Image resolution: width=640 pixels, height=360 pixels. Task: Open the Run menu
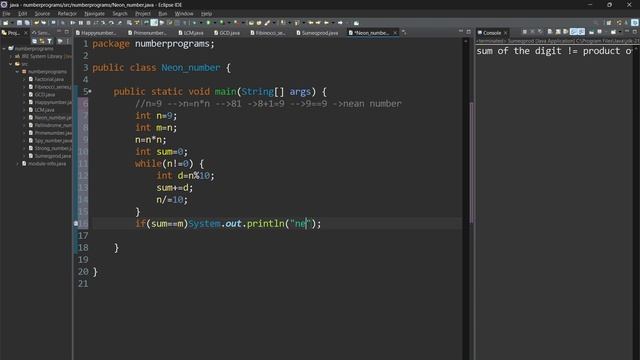tap(162, 13)
